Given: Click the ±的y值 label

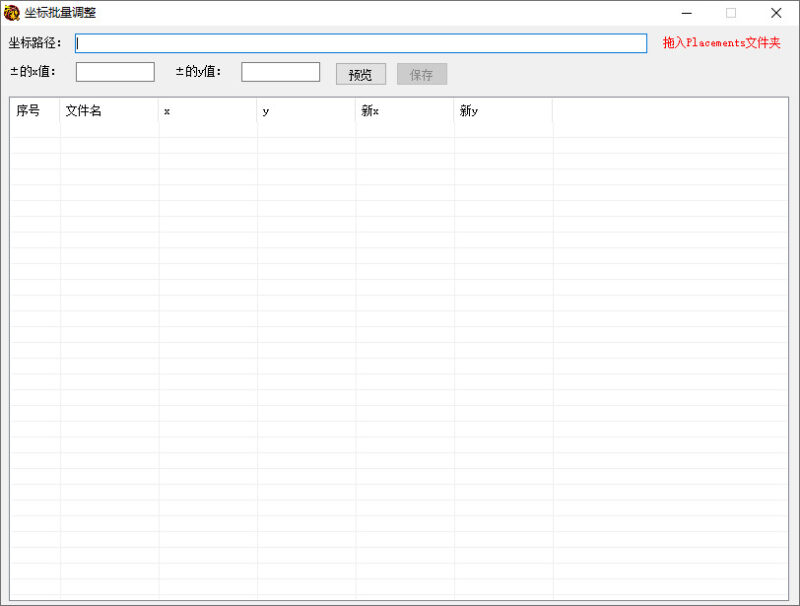Looking at the screenshot, I should tap(198, 72).
